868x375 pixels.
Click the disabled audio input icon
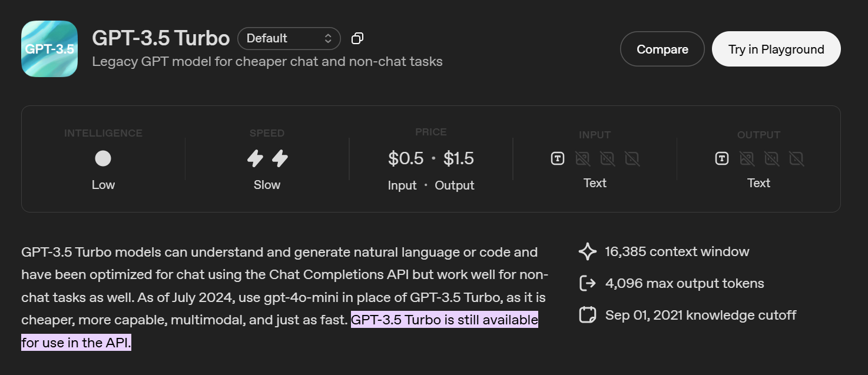(607, 158)
